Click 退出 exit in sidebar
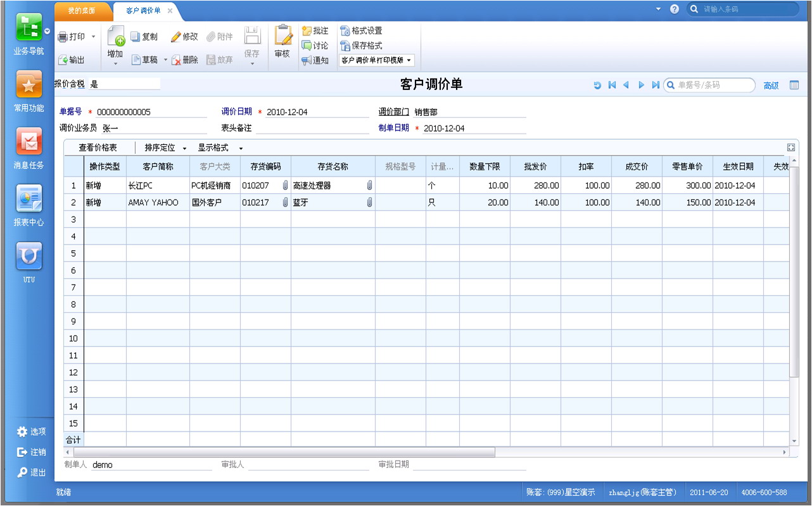 (x=32, y=472)
